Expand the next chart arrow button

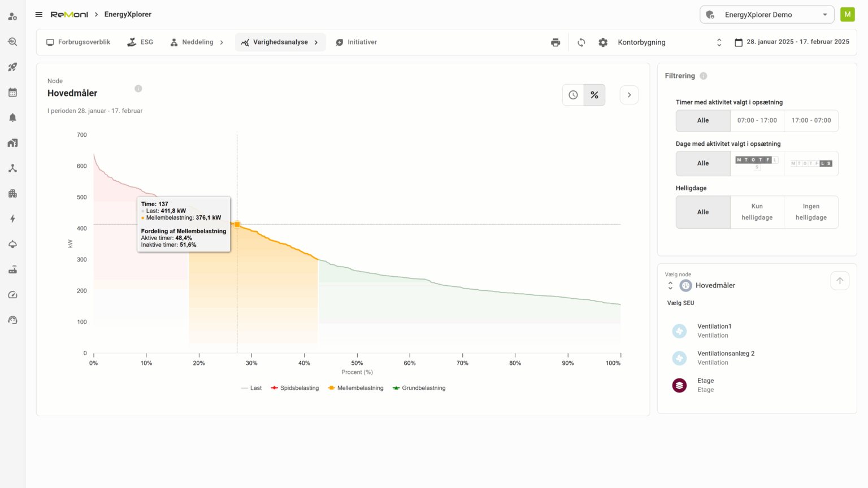point(629,95)
